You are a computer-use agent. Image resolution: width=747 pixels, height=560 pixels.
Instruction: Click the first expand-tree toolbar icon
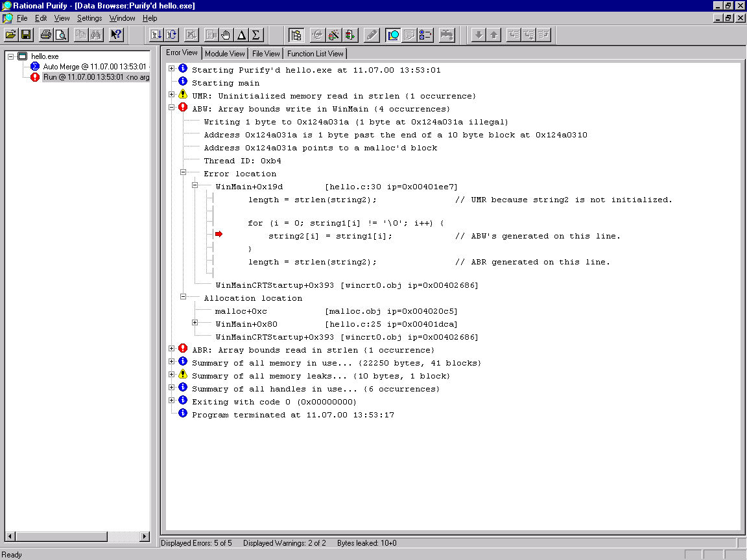(x=514, y=35)
